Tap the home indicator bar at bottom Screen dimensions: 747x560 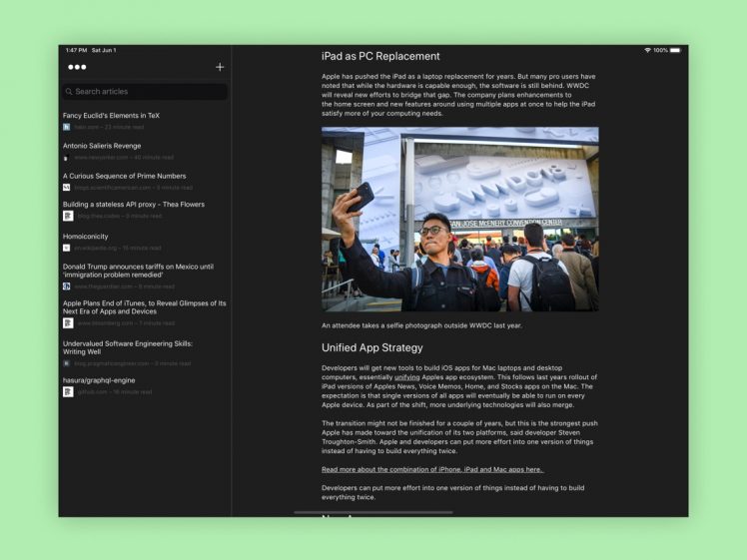click(x=373, y=512)
